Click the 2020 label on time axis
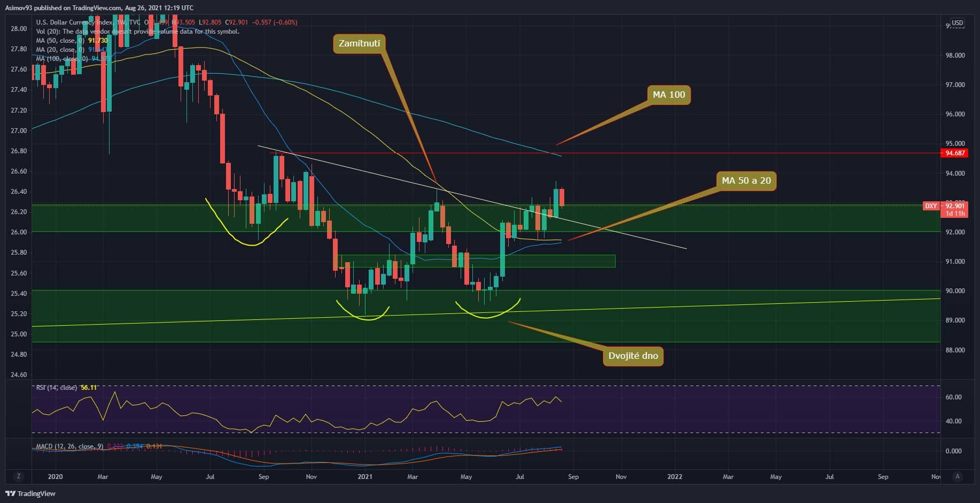This screenshot has height=503, width=980. pyautogui.click(x=55, y=477)
